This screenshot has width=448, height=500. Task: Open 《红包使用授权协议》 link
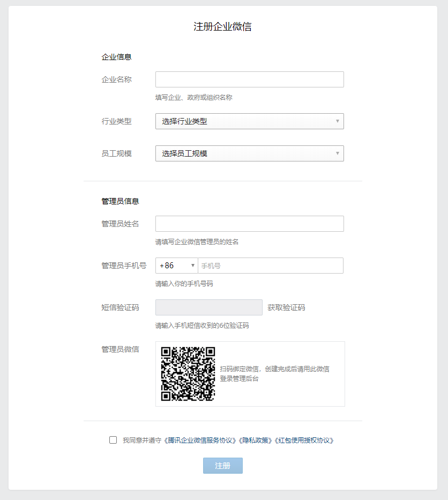pos(304,440)
